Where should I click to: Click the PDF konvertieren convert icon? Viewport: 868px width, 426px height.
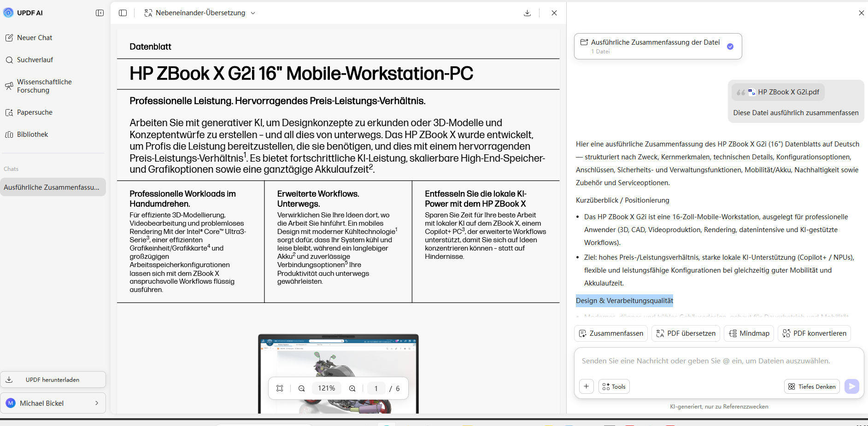[786, 333]
